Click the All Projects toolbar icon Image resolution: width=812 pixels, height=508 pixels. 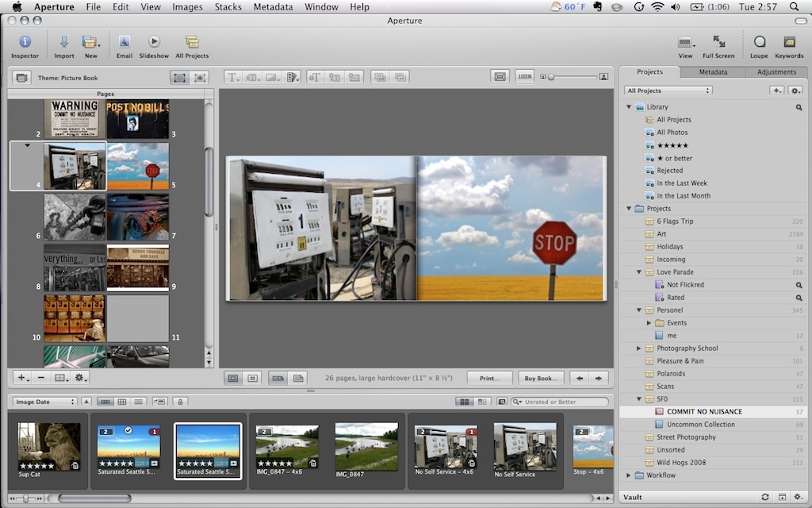coord(192,42)
